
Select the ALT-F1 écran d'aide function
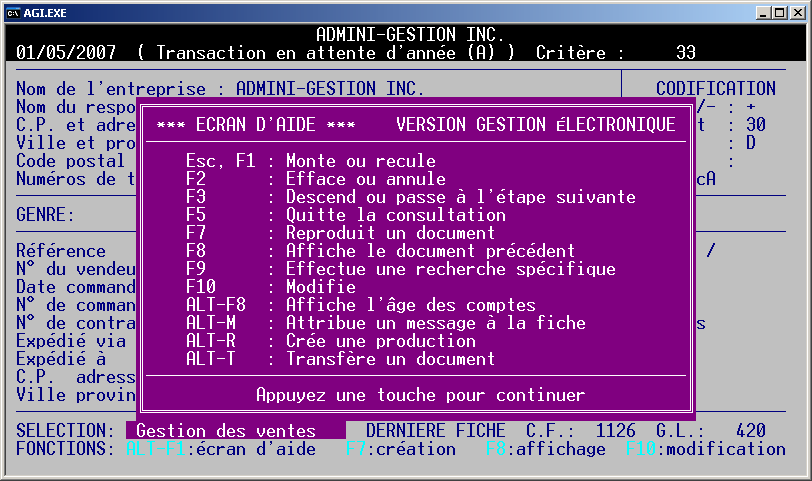pos(220,449)
